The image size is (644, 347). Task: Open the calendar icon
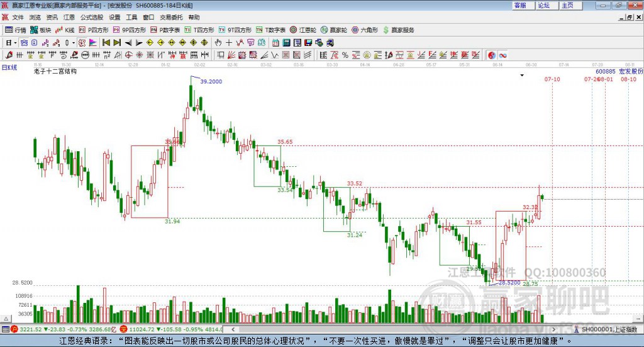pos(275,42)
